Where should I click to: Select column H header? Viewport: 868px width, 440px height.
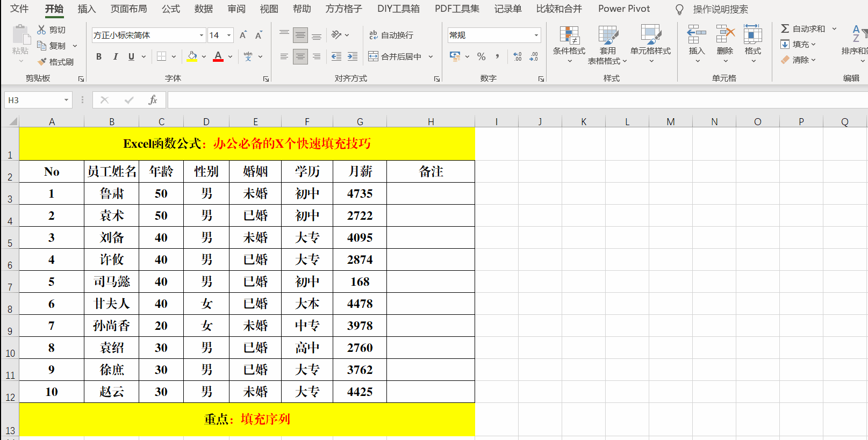pyautogui.click(x=431, y=122)
